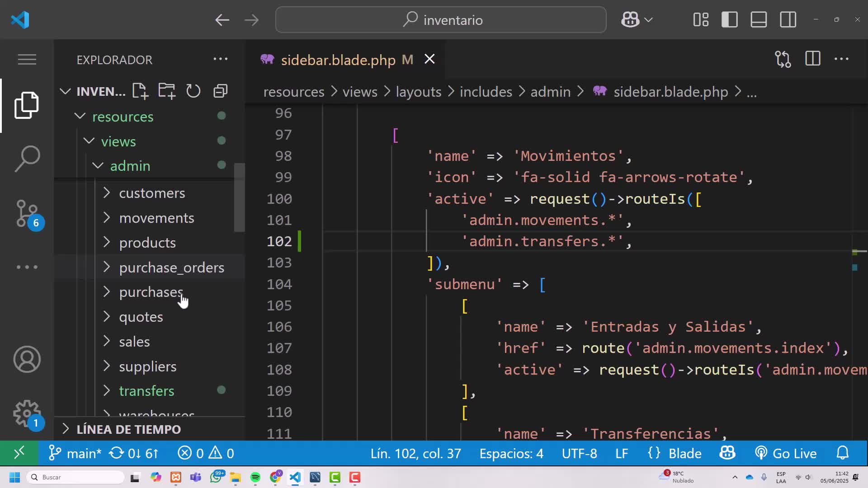Synchronize changes 0↓ 6↑ in status bar
Image resolution: width=868 pixels, height=488 pixels.
(134, 453)
